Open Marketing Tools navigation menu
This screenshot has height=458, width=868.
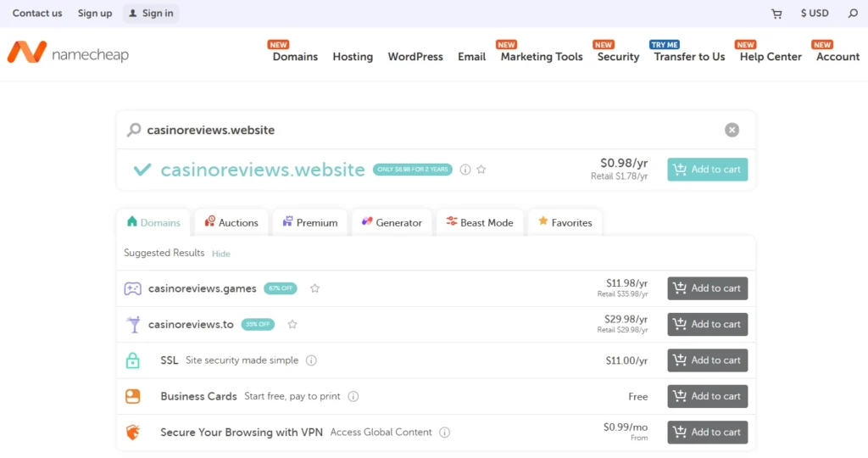pos(542,57)
